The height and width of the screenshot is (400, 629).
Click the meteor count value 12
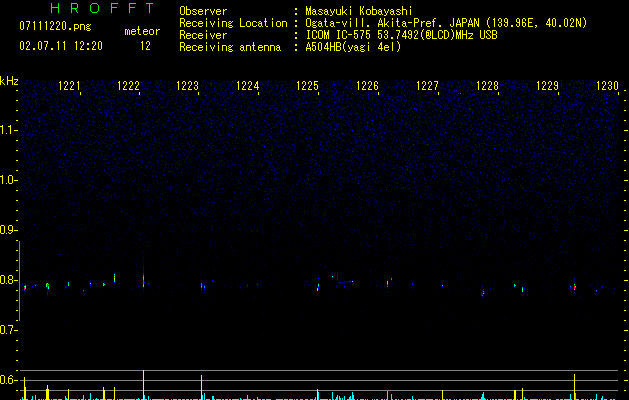(x=145, y=46)
